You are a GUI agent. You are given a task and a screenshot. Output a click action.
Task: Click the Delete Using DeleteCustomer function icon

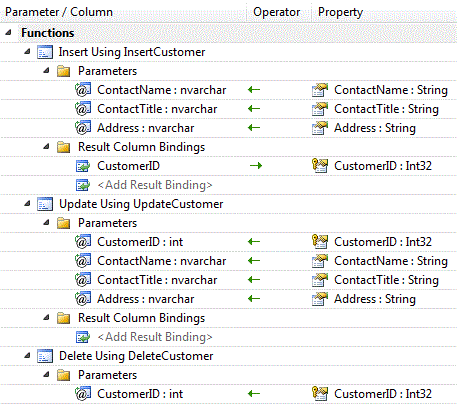pyautogui.click(x=45, y=356)
